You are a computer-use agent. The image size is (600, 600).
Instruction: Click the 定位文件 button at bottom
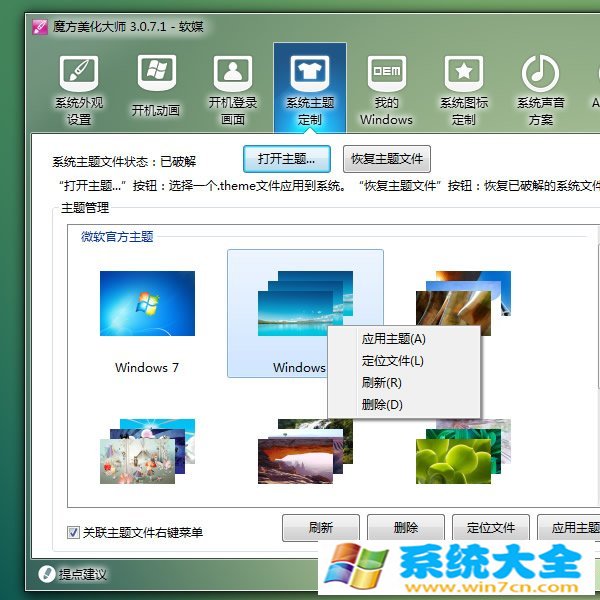click(491, 528)
